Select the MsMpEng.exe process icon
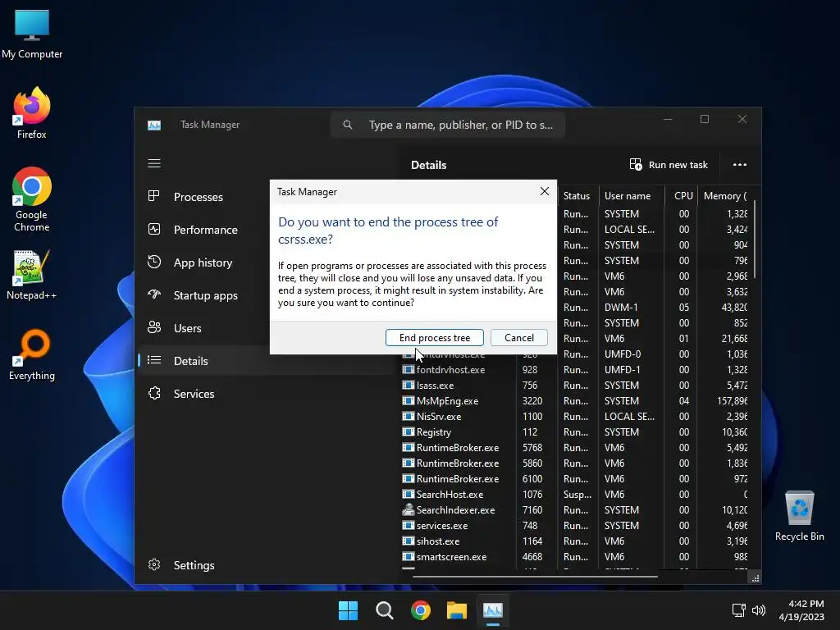 coord(409,400)
